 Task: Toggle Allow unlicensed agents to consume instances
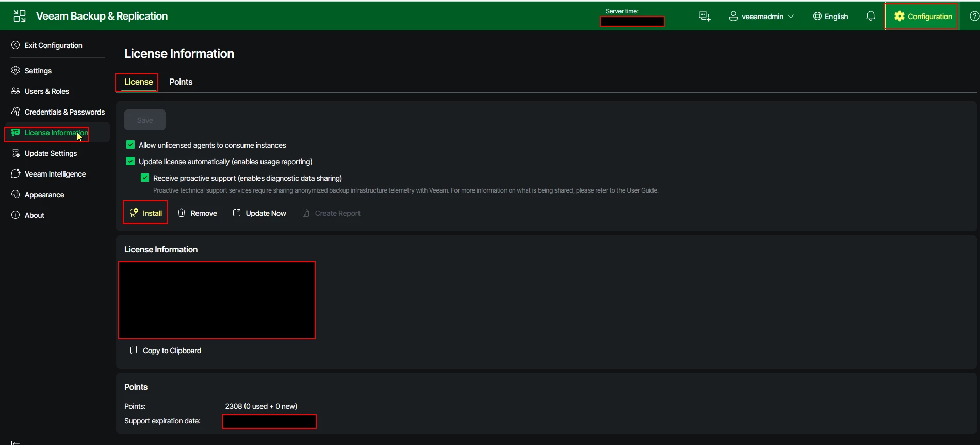point(130,145)
